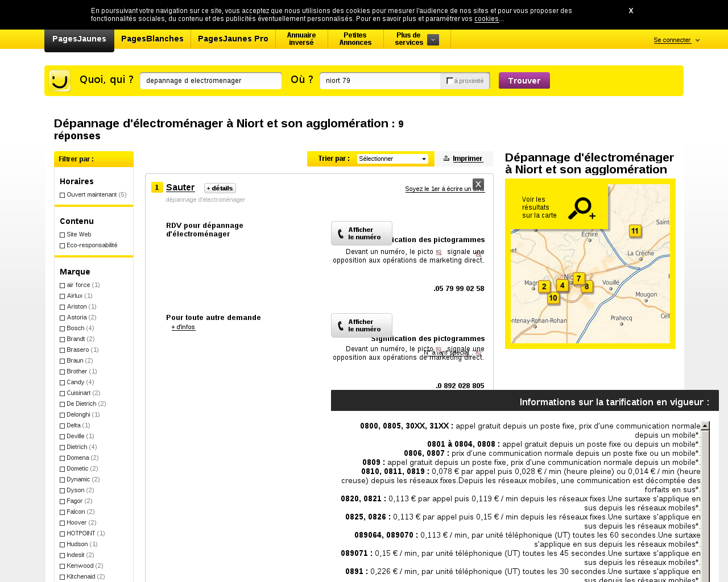This screenshot has width=728, height=582.
Task: Check the Fagor brand filter
Action: pyautogui.click(x=63, y=501)
